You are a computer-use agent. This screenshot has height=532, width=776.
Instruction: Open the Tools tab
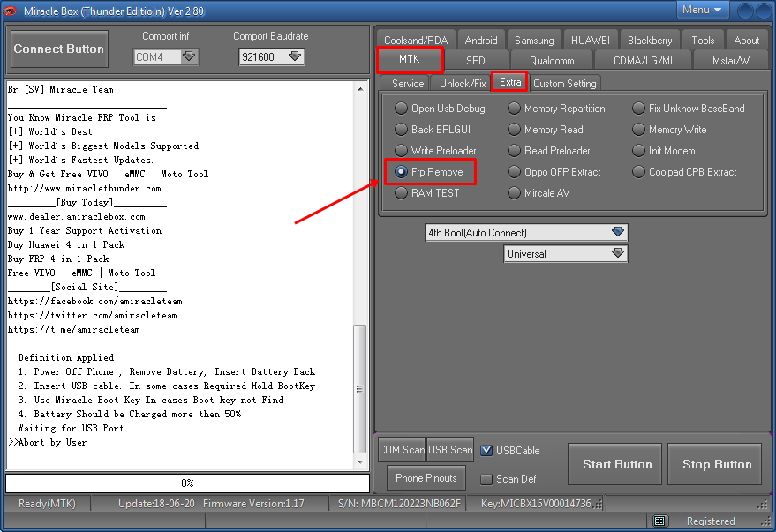[x=703, y=40]
